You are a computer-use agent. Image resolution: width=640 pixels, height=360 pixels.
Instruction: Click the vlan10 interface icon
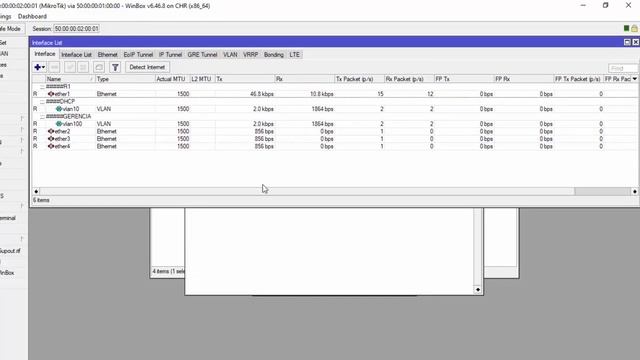tap(59, 109)
